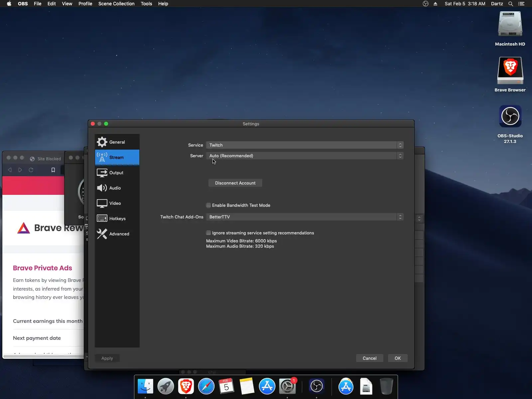Switch to OBS in the Dock

(x=317, y=386)
